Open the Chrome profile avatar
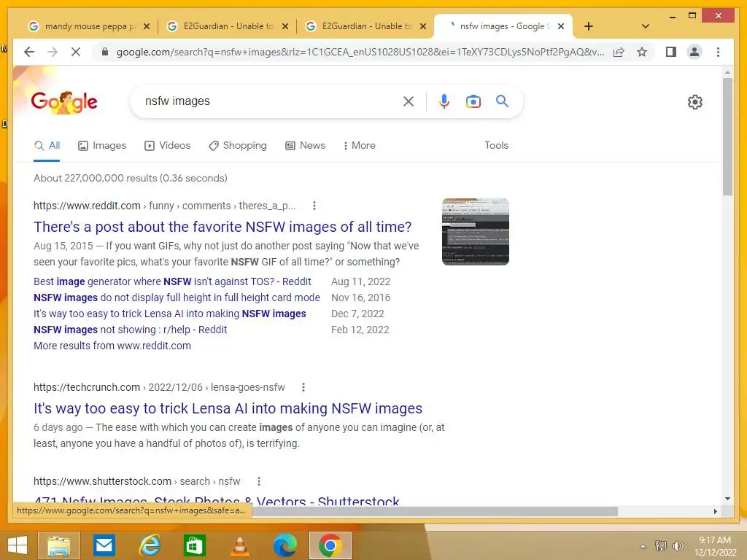 [694, 52]
